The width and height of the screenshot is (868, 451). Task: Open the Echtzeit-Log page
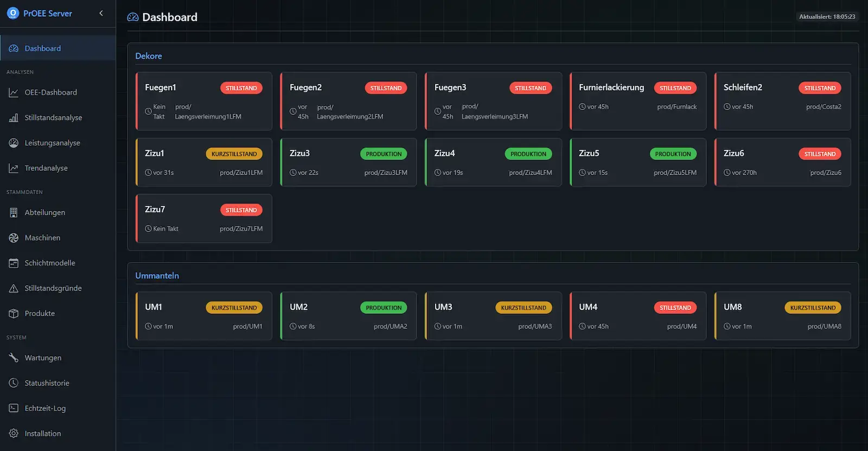[58, 408]
